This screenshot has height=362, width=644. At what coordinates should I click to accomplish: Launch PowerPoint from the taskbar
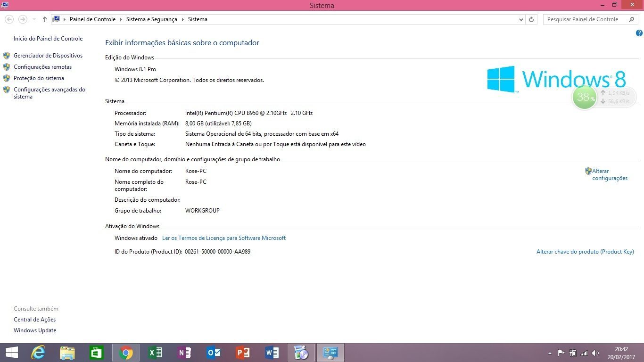click(x=243, y=353)
